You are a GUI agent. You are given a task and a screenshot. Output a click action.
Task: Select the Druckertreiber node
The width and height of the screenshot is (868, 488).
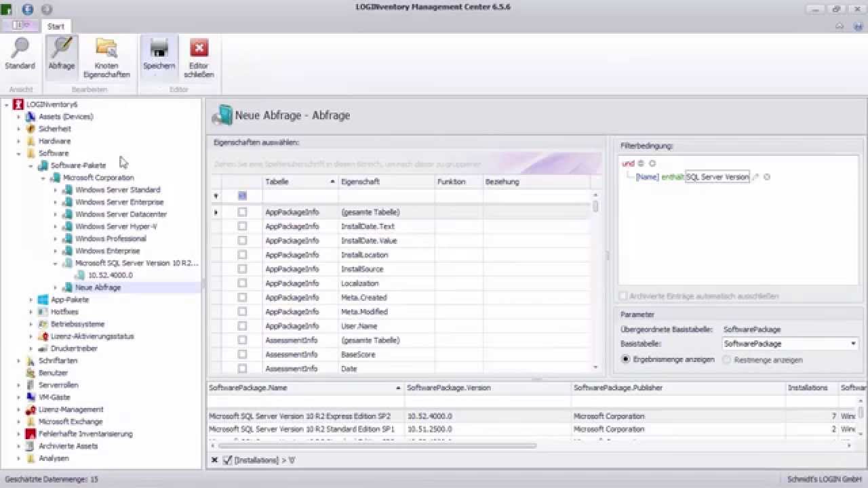tap(74, 348)
